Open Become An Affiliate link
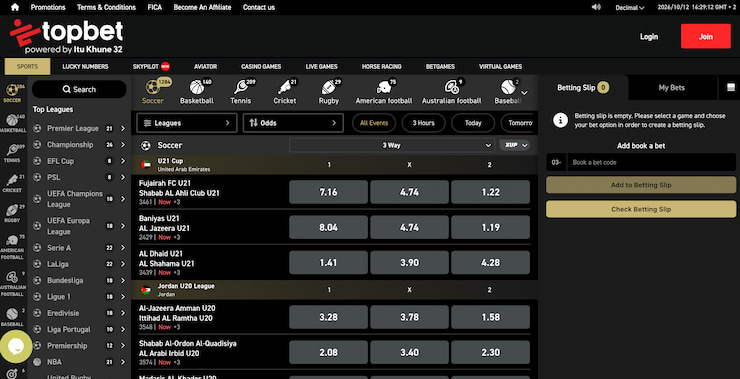This screenshot has width=740, height=379. pyautogui.click(x=202, y=7)
